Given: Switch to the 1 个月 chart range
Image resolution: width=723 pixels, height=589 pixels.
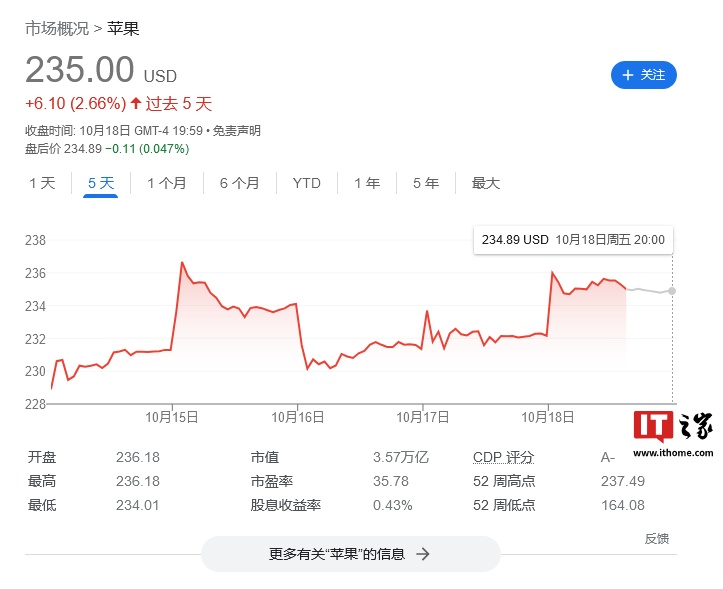Looking at the screenshot, I should [166, 183].
